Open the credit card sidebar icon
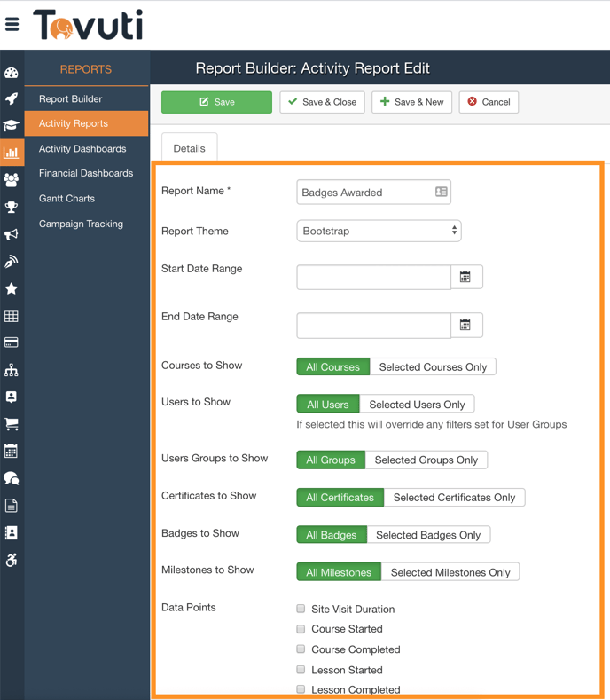Screen dimensions: 610x700 [12, 342]
